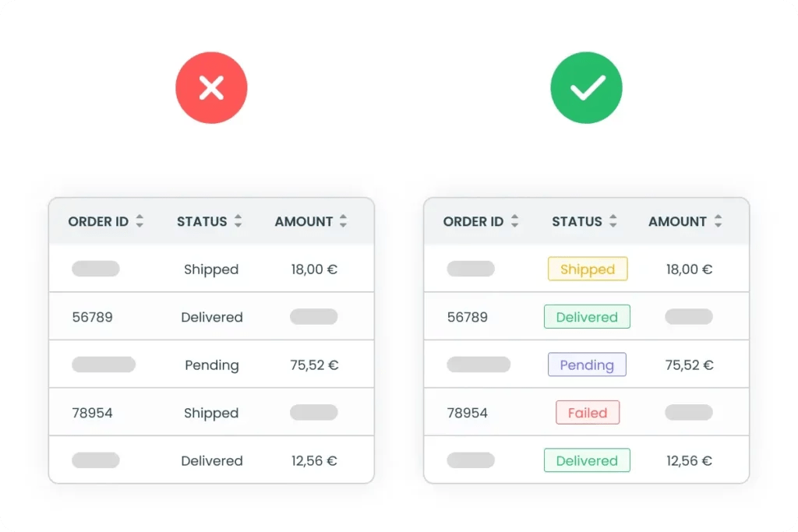Screen dimensions: 798x532
Task: Click the 75,52 € amount cell
Action: click(314, 365)
